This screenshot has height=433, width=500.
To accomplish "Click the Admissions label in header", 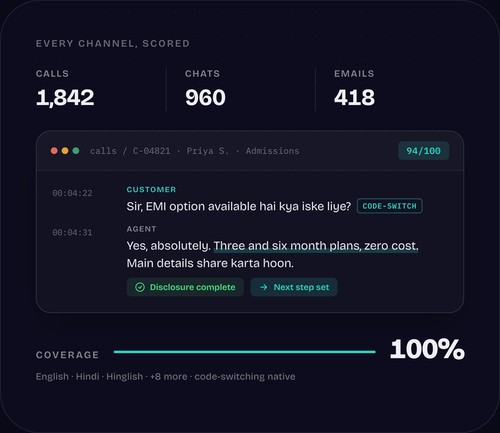I will 272,151.
